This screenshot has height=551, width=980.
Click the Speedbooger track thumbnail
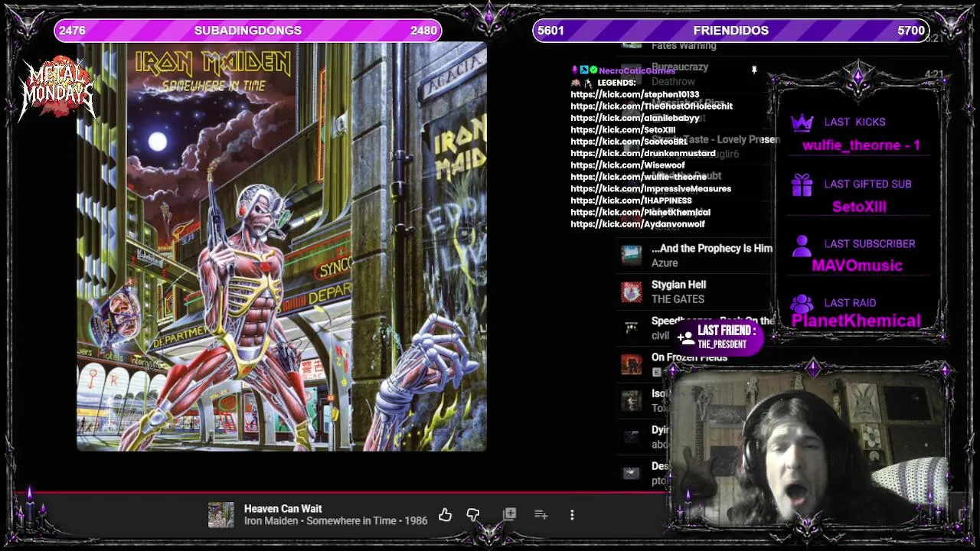[631, 328]
